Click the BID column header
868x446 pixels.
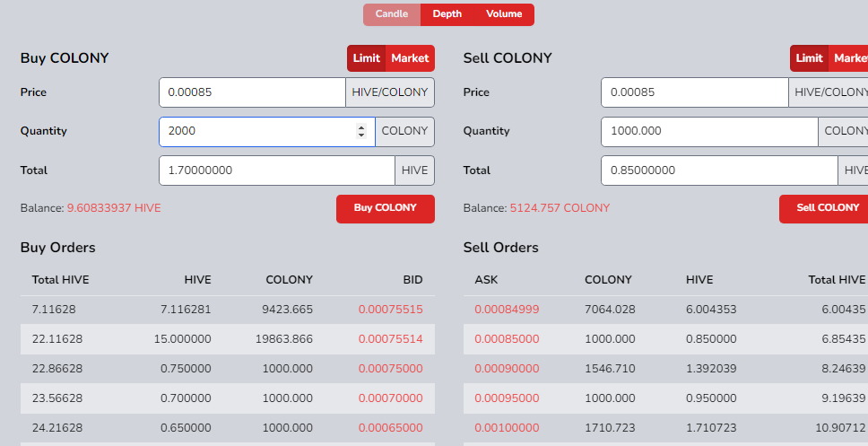(413, 280)
